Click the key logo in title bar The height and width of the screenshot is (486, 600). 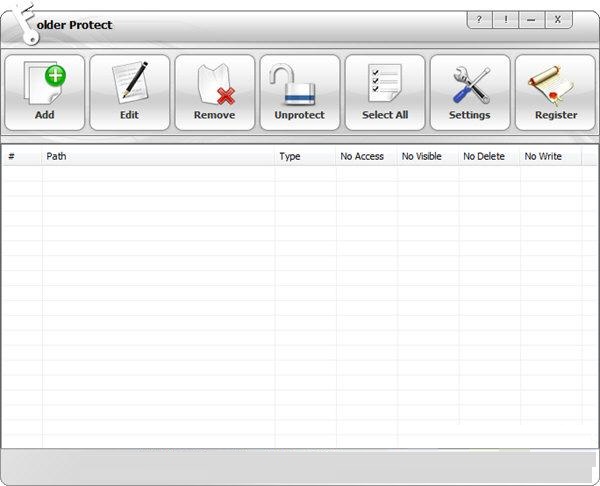click(22, 24)
